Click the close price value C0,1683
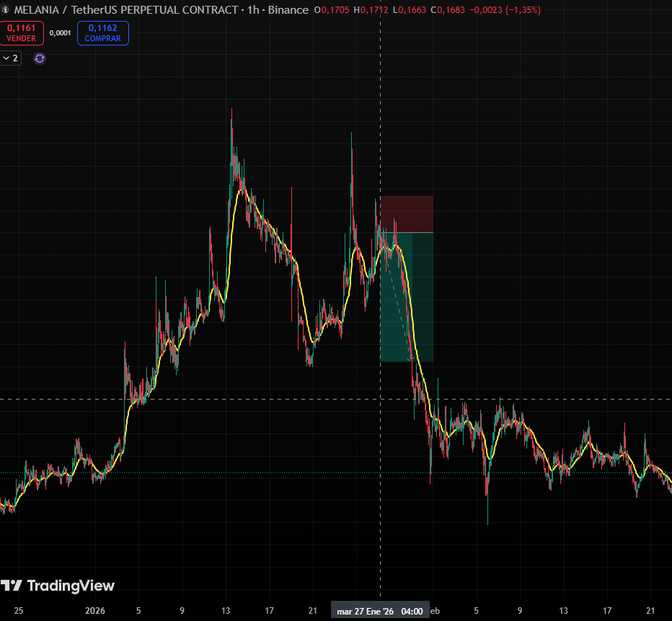This screenshot has width=672, height=621. pos(448,9)
